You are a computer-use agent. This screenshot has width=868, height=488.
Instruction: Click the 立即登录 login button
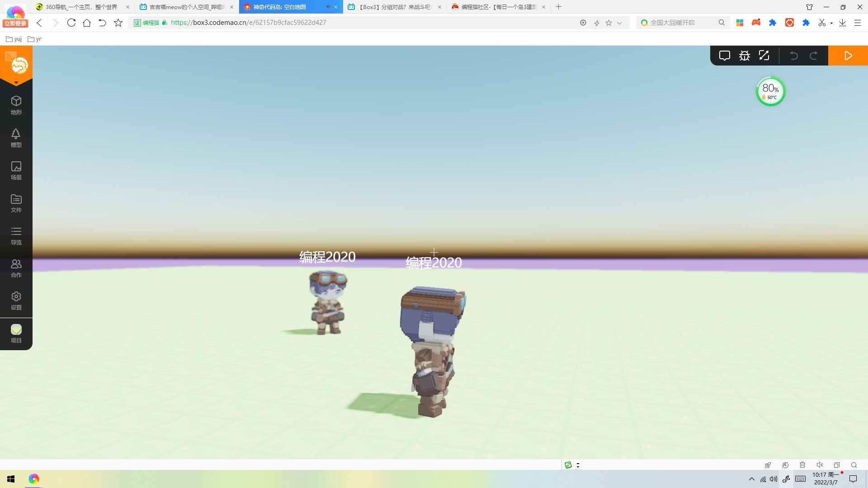pyautogui.click(x=15, y=23)
